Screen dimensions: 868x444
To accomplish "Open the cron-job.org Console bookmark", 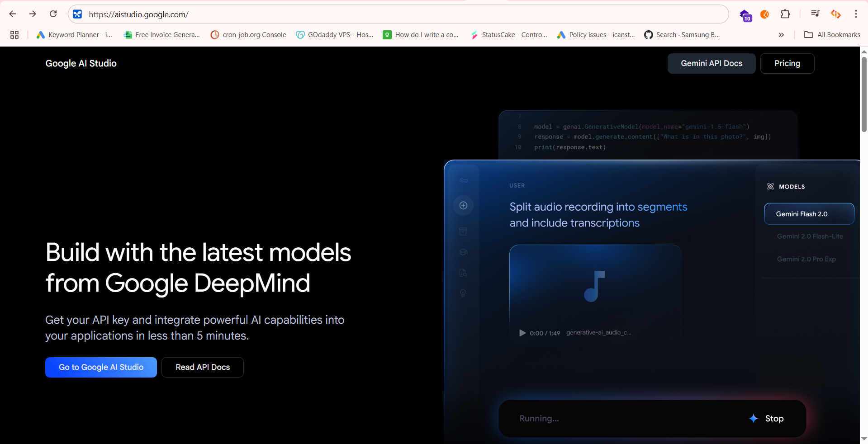I will coord(248,35).
